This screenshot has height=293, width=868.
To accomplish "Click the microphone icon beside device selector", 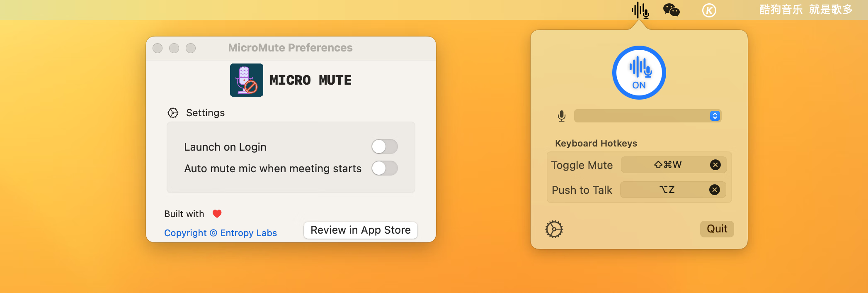I will pyautogui.click(x=562, y=116).
